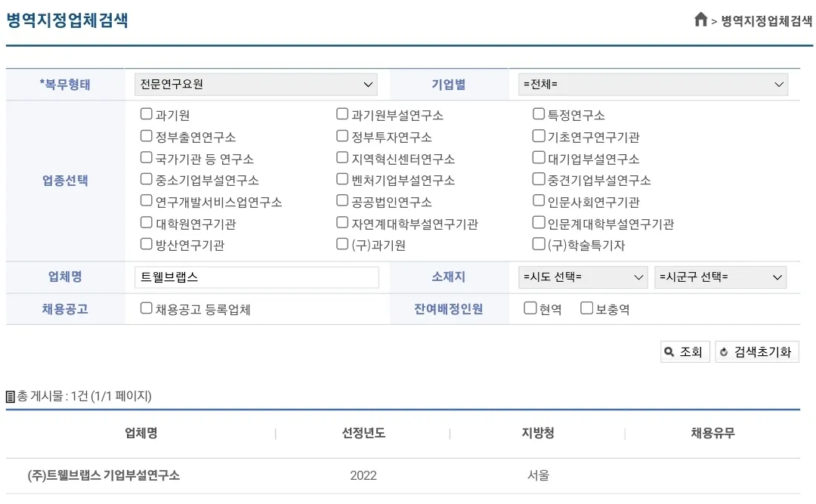Screen dimensions: 816x504
Task: Open the 시군구 선택 dropdown
Action: pyautogui.click(x=720, y=277)
